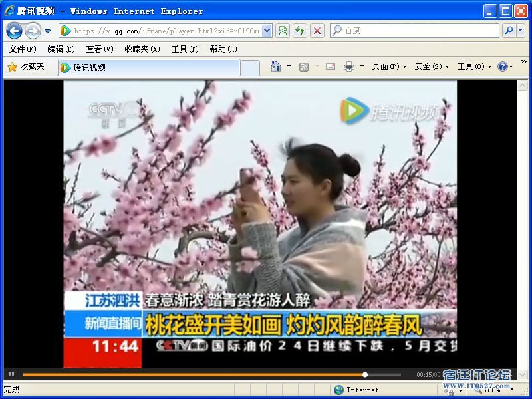Click the RSS feeds icon
This screenshot has width=532, height=399.
point(304,67)
